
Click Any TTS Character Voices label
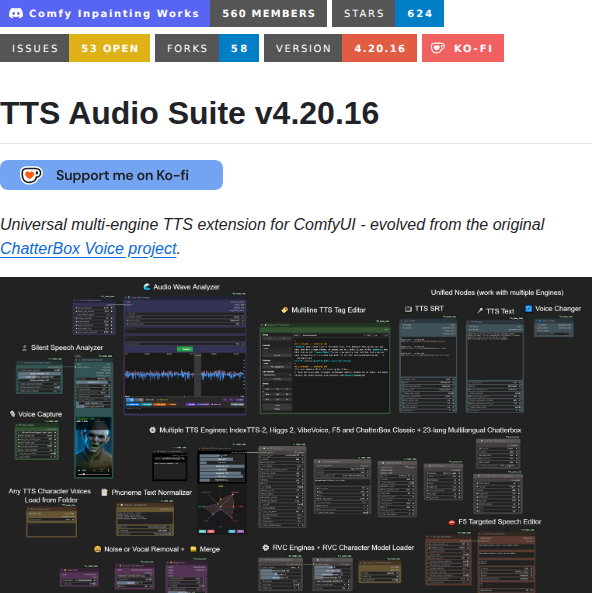(50, 495)
